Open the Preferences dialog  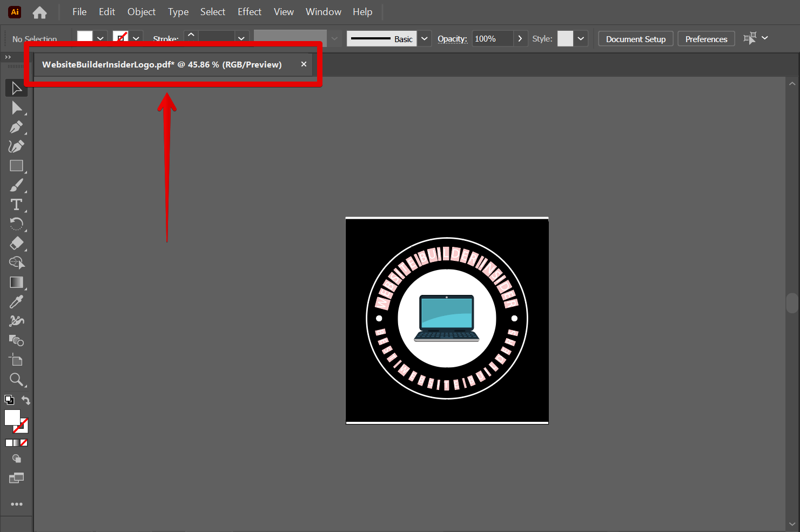(706, 38)
